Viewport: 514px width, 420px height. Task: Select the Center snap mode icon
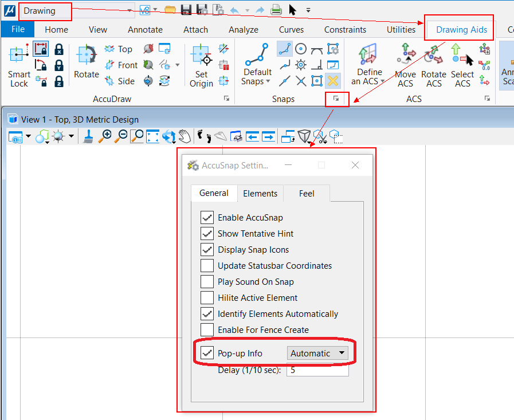[x=301, y=49]
